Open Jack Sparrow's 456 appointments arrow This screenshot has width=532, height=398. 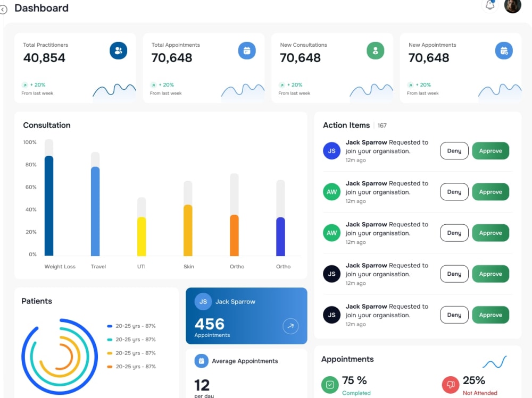point(290,326)
